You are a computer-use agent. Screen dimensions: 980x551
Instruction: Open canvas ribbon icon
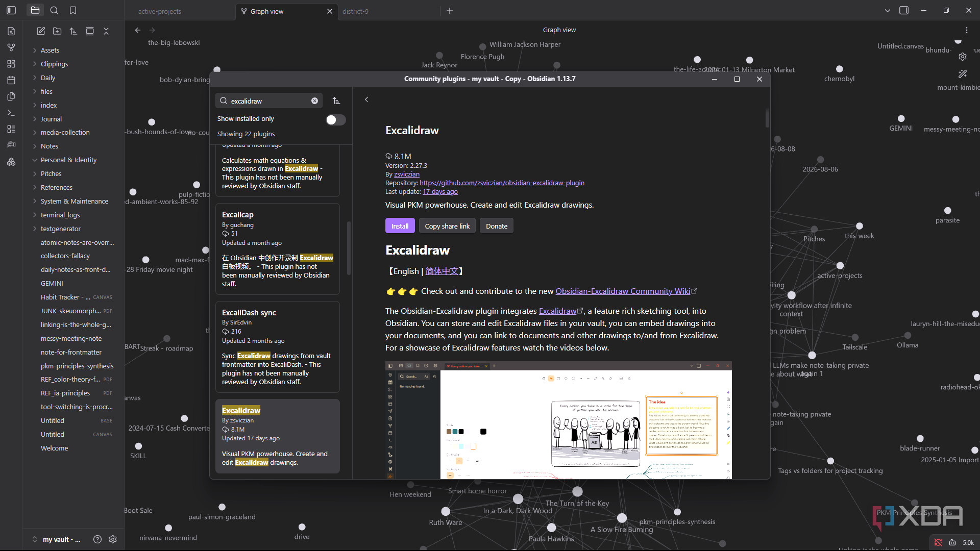coord(11,64)
